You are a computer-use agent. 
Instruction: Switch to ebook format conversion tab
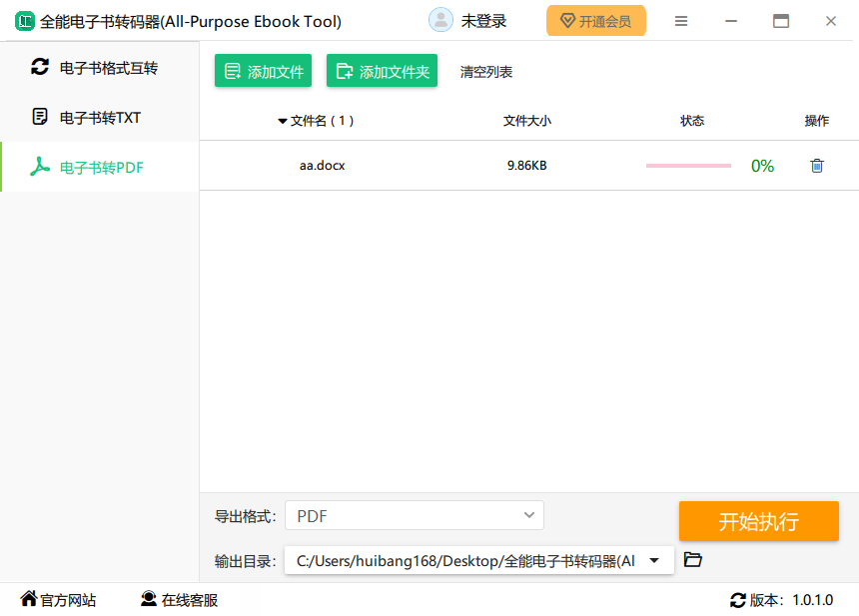[x=100, y=68]
